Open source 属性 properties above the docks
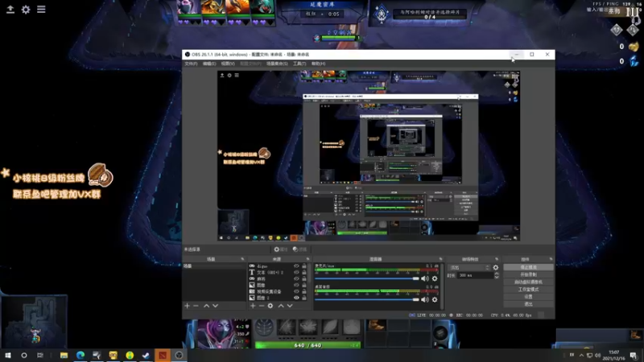Viewport: 644px width, 362px height. click(x=280, y=249)
